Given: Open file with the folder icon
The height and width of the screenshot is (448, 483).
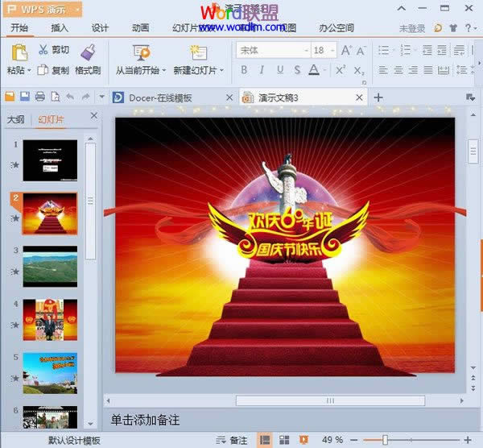Looking at the screenshot, I should click(x=10, y=97).
